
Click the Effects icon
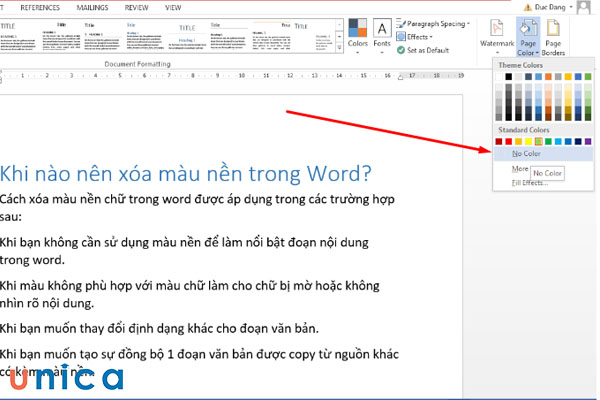tap(401, 37)
